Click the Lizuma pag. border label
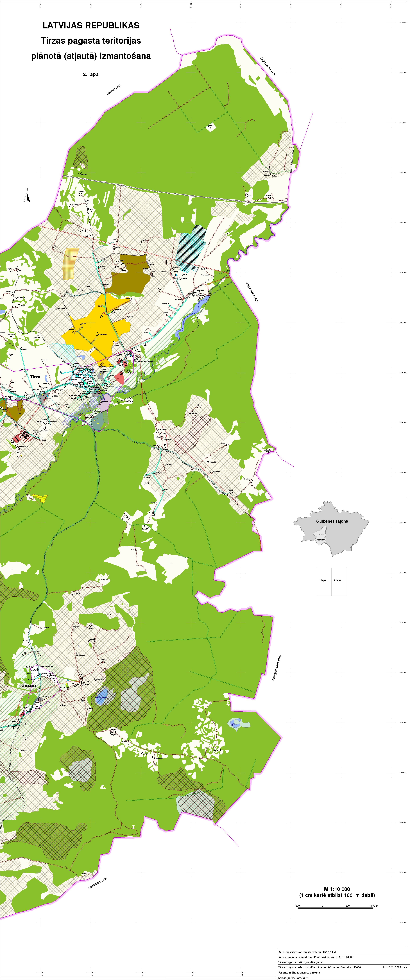410x980 pixels. click(x=114, y=90)
